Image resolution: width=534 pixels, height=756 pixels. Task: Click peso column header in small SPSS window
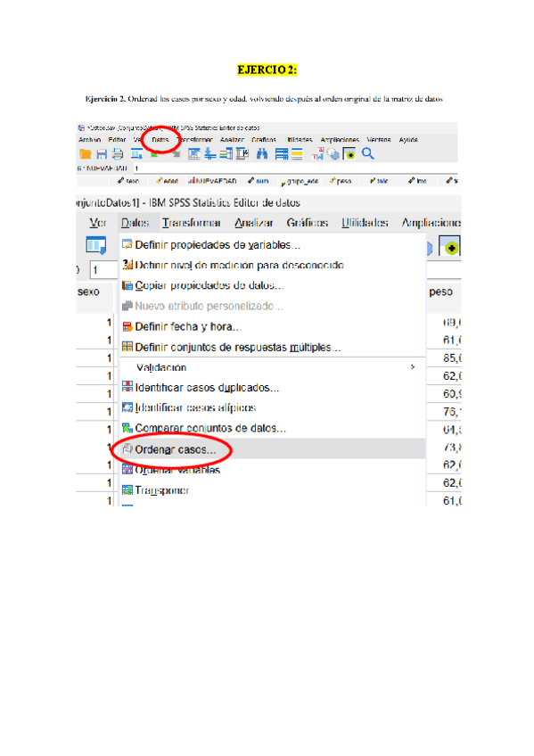tap(341, 181)
